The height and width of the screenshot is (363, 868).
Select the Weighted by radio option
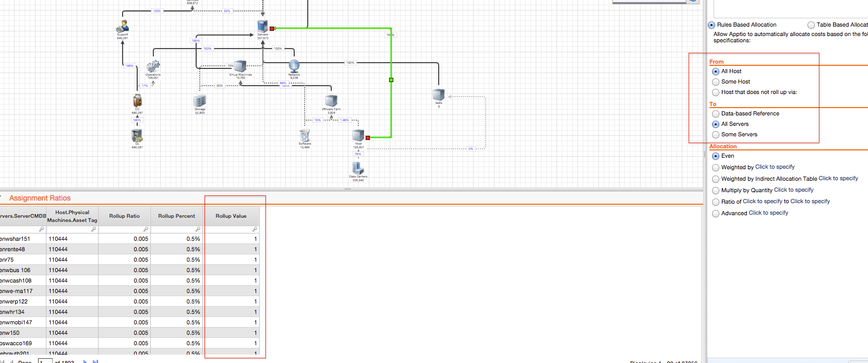point(716,168)
